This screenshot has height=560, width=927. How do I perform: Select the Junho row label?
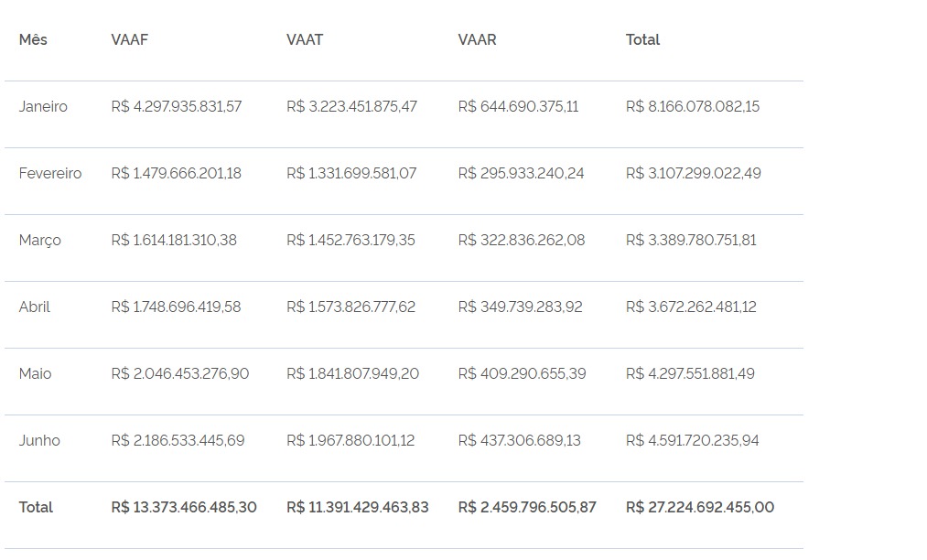[x=39, y=440]
